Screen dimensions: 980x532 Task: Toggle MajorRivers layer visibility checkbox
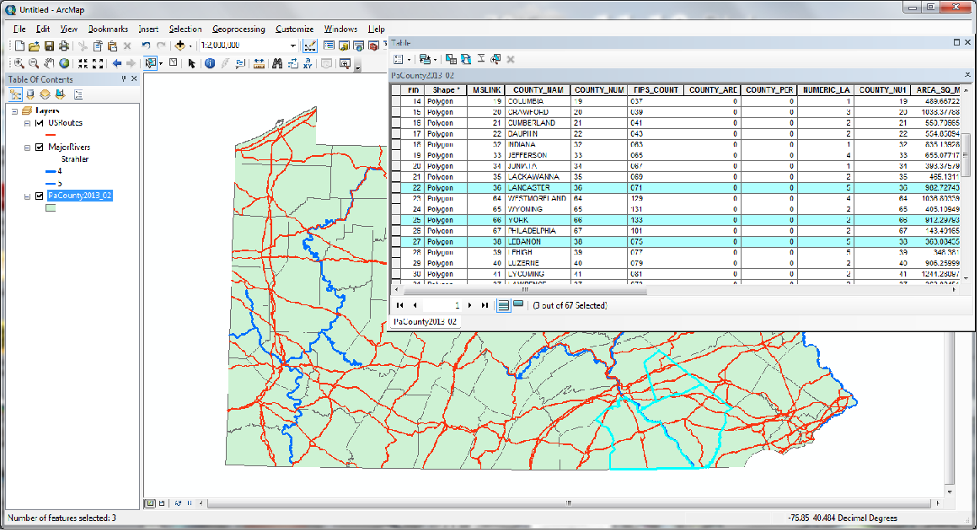click(40, 148)
